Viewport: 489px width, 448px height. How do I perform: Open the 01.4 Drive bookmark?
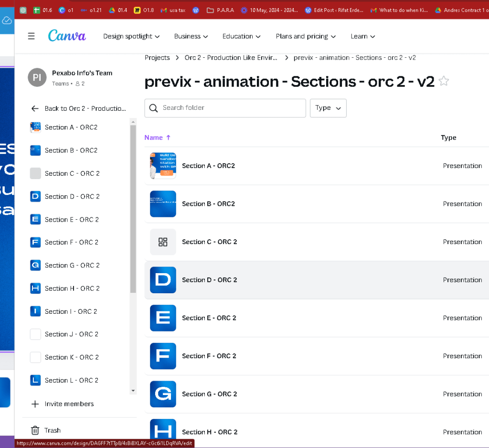[118, 10]
